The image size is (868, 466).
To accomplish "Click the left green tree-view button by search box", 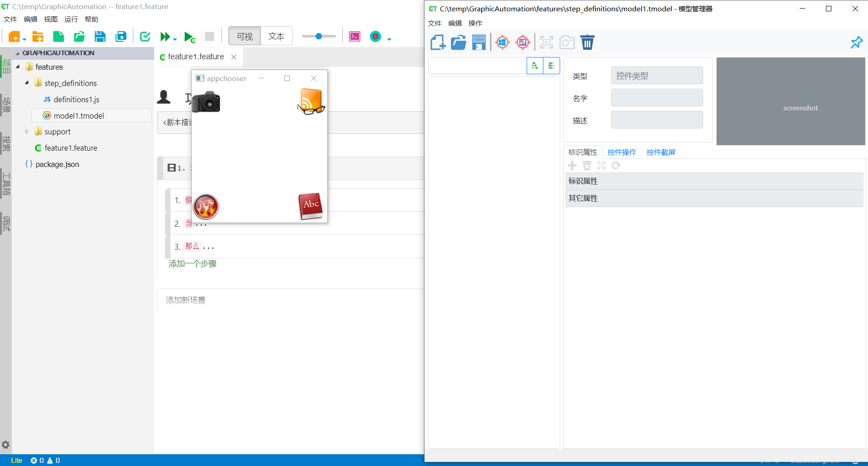I will (x=535, y=66).
